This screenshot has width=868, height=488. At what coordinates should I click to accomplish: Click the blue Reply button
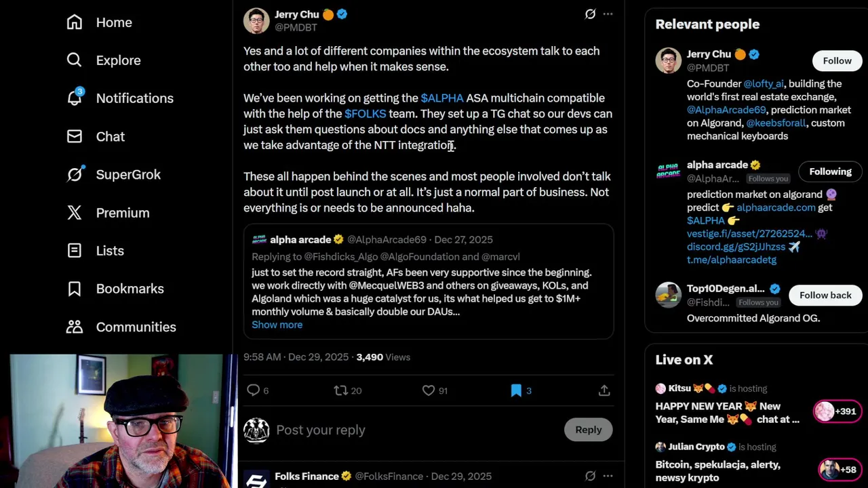(588, 430)
